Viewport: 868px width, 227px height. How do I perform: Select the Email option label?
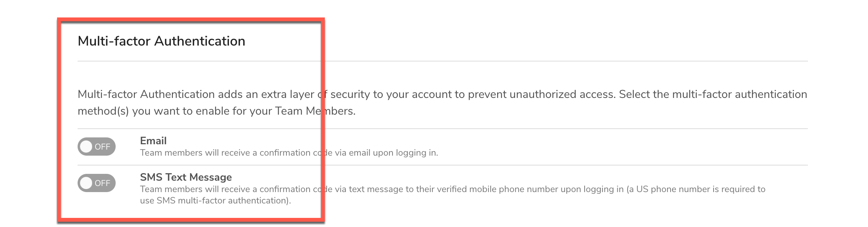click(x=153, y=141)
